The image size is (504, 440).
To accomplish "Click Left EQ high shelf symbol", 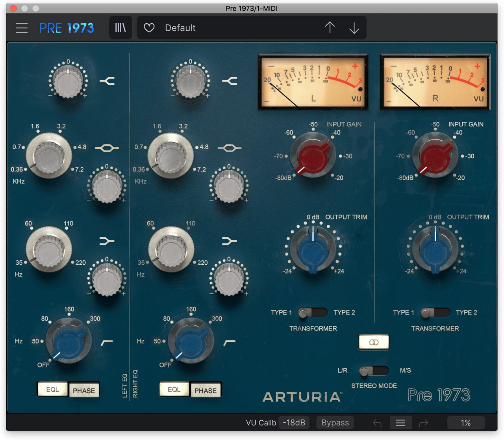I will [x=107, y=81].
